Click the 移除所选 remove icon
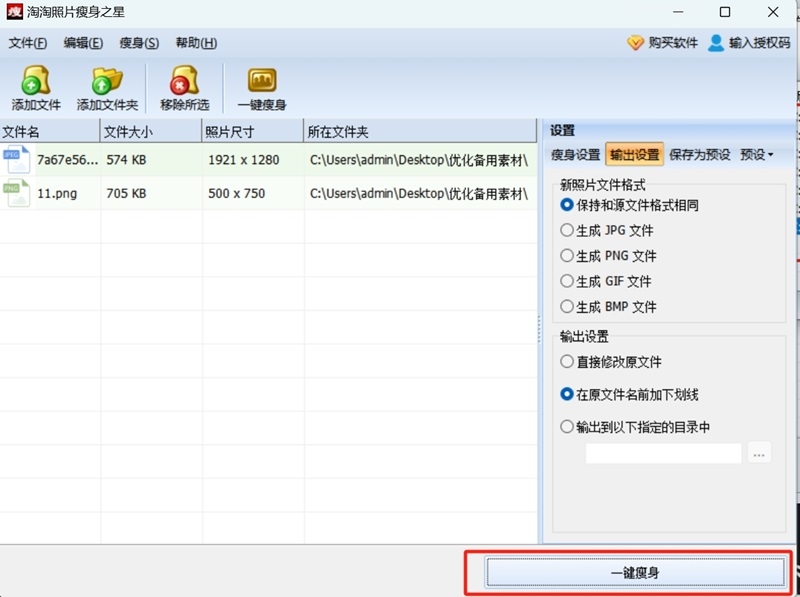Screen dimensions: 800x597 (x=184, y=81)
